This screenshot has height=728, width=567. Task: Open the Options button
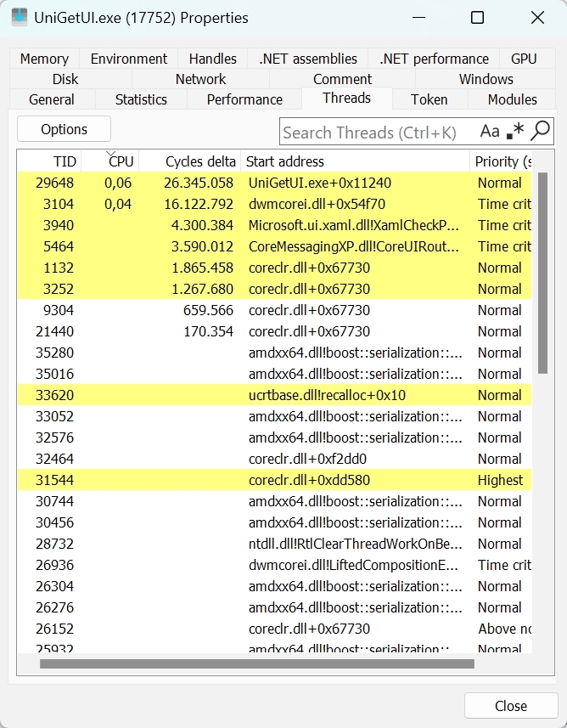[x=64, y=129]
